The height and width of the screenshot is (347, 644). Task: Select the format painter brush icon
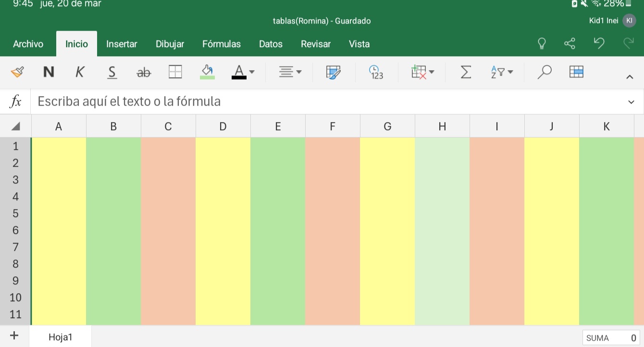click(17, 72)
